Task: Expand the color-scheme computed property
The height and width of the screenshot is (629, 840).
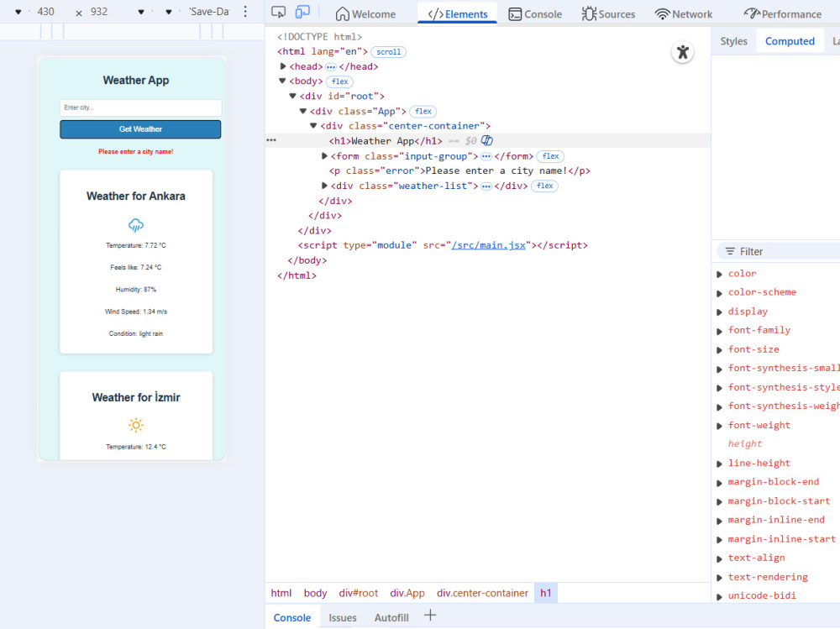Action: [720, 292]
